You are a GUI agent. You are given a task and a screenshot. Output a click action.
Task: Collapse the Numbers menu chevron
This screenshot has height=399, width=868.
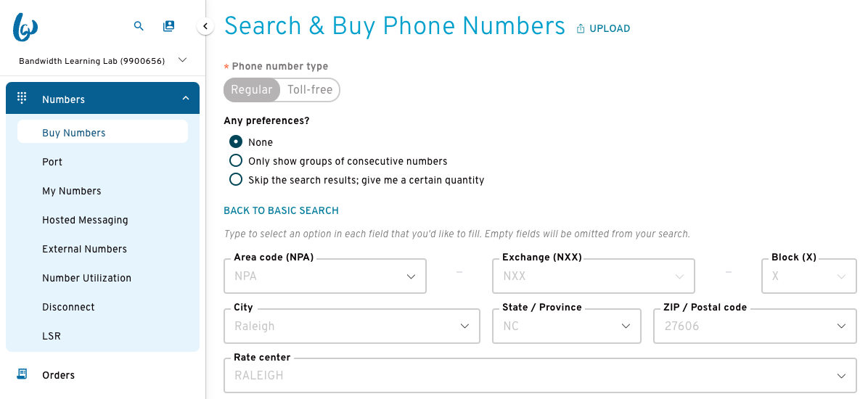(x=186, y=98)
